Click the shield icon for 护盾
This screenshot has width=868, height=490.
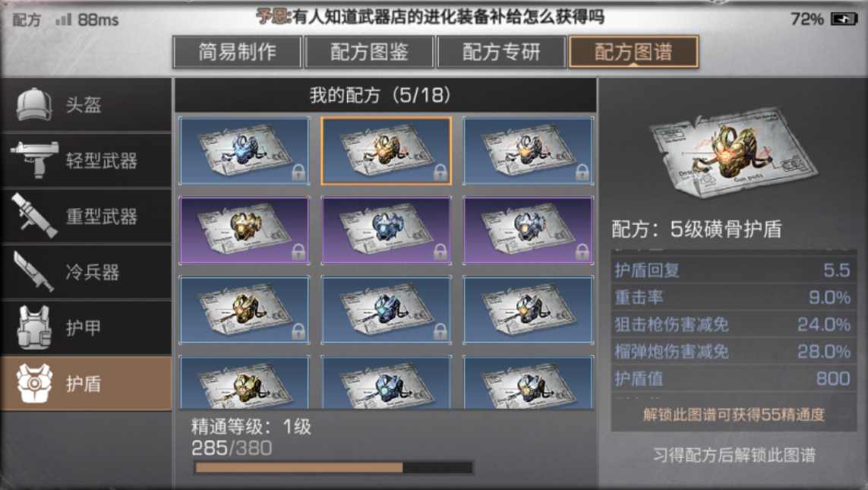point(34,383)
